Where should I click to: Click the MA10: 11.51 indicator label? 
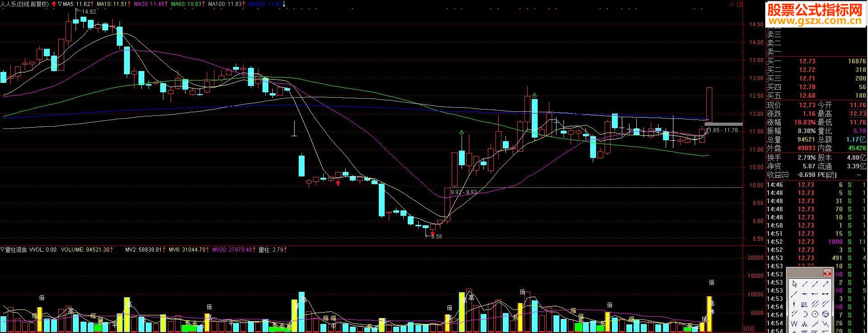click(112, 4)
